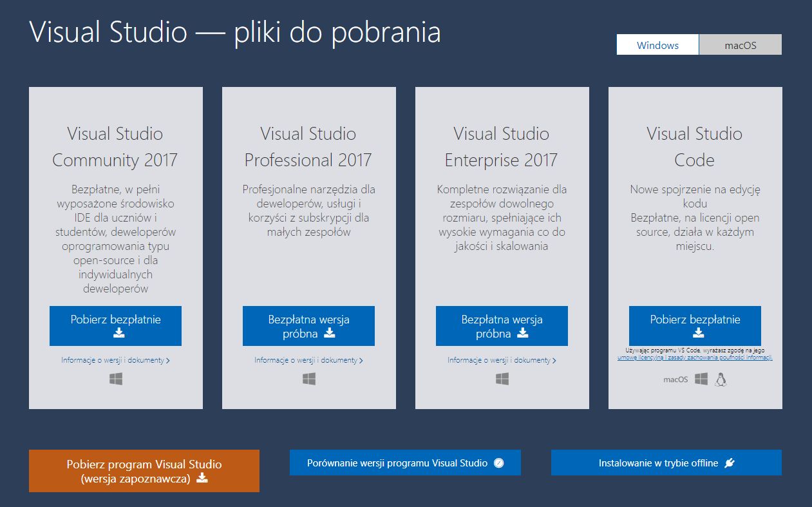Click the download icon in Professional trial button
This screenshot has height=507, width=812.
[329, 333]
